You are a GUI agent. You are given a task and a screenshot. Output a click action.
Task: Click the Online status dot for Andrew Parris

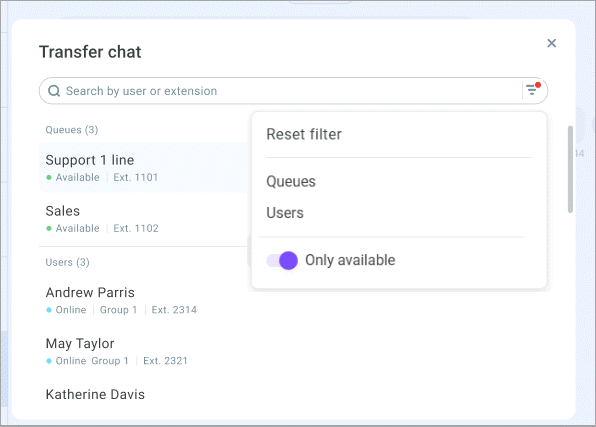(x=49, y=310)
